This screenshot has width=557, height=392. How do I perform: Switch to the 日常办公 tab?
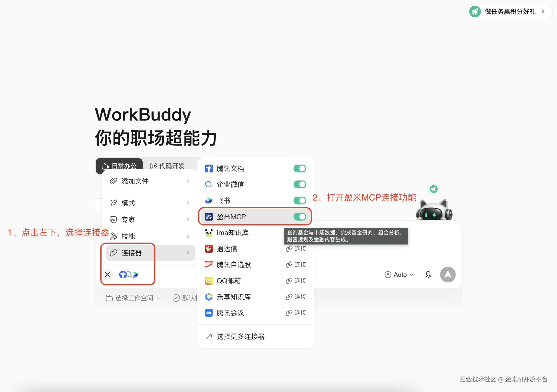119,166
